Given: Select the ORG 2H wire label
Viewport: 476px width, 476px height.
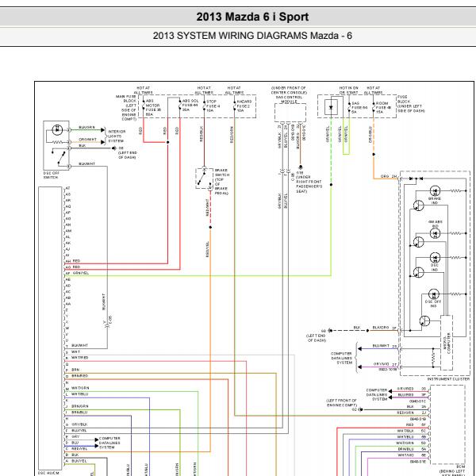Looking at the screenshot, I should [389, 176].
